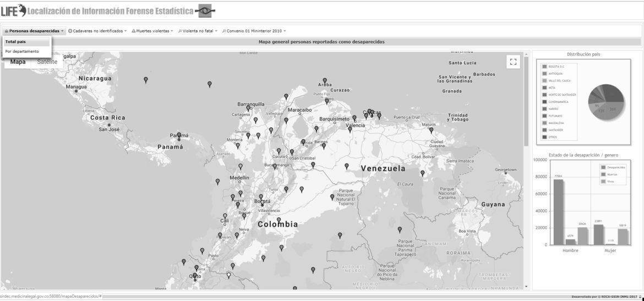The image size is (644, 301).
Task: Select the marker above Parima Tapirapecó park
Action: [x=400, y=229]
